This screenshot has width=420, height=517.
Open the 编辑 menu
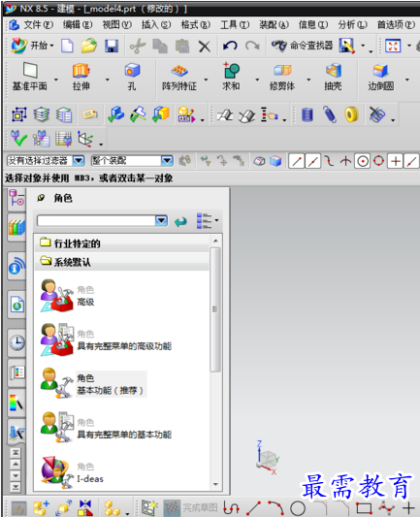78,24
